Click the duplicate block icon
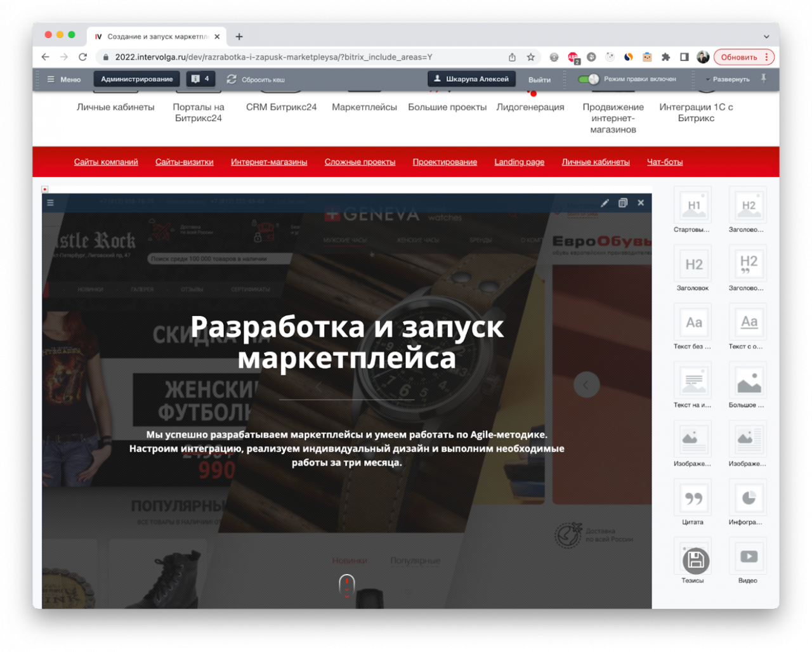 point(623,203)
